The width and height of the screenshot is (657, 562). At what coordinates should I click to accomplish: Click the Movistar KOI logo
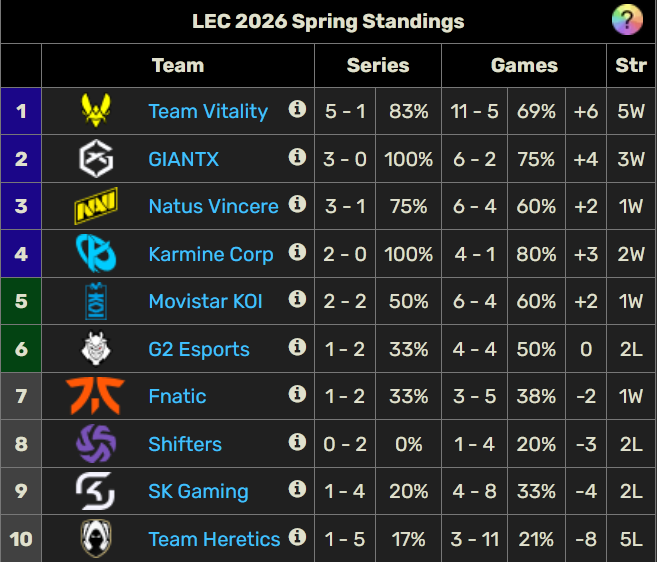96,301
